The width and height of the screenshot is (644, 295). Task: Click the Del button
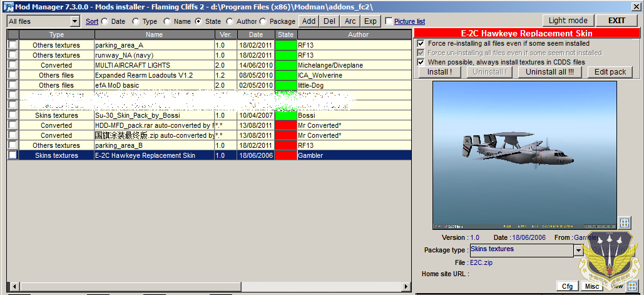pos(329,21)
